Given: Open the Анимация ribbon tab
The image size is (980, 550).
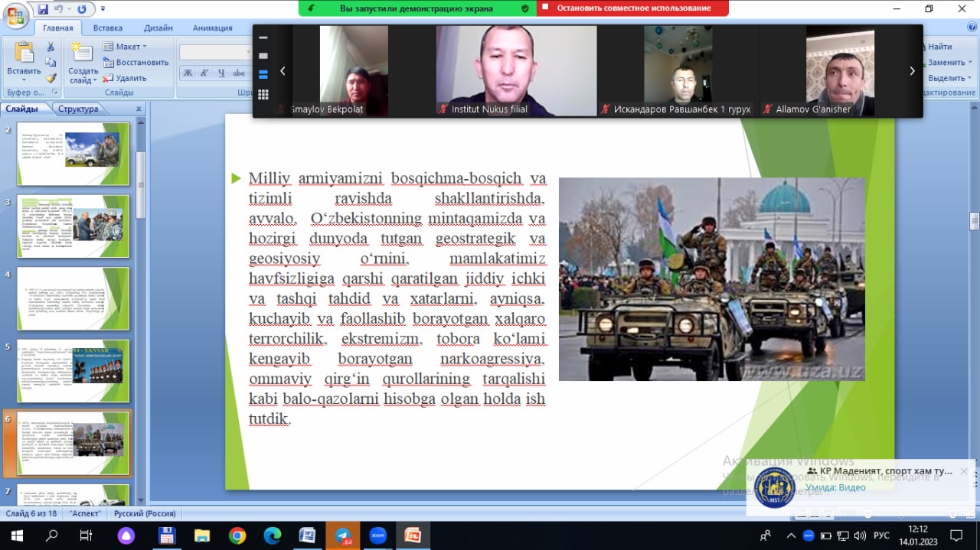Looking at the screenshot, I should [213, 28].
